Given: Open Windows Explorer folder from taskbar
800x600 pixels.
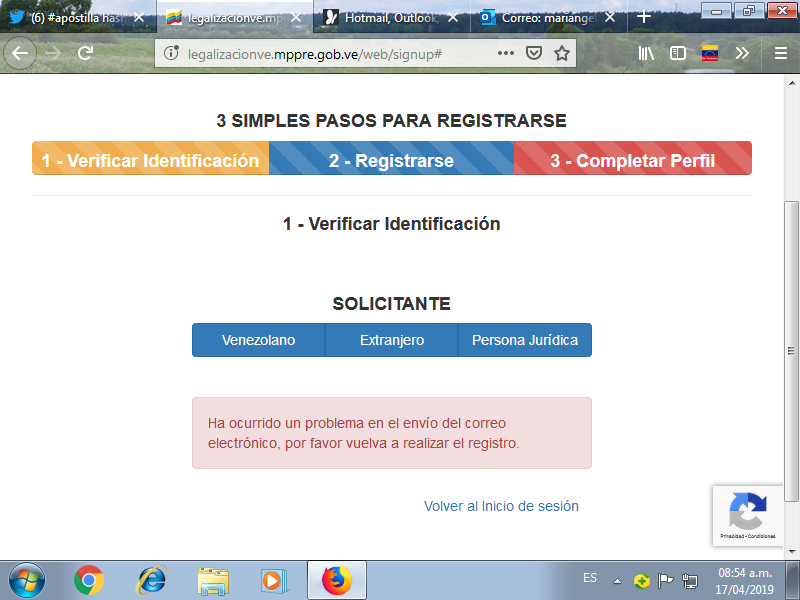Looking at the screenshot, I should click(x=213, y=581).
